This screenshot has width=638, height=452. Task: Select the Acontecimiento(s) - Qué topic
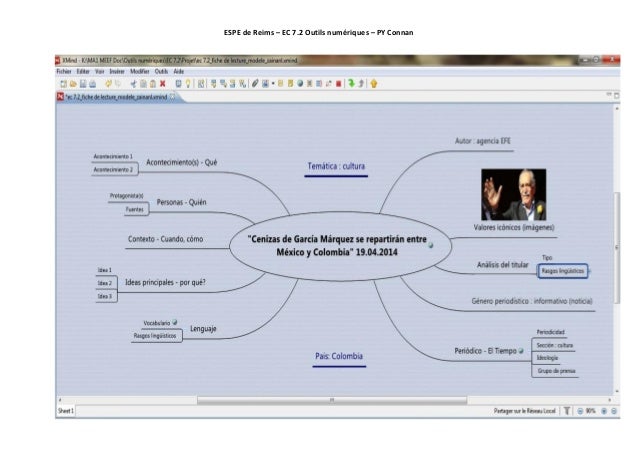(x=181, y=163)
